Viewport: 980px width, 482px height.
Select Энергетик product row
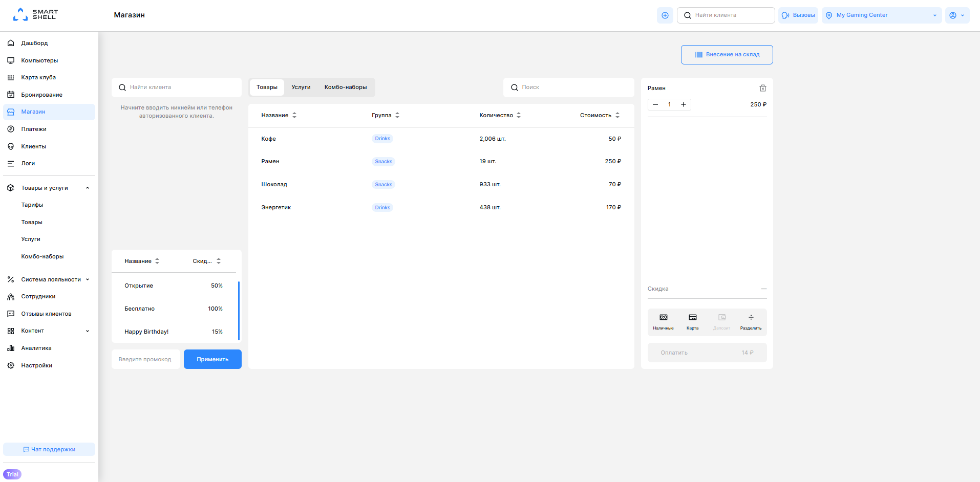click(441, 207)
